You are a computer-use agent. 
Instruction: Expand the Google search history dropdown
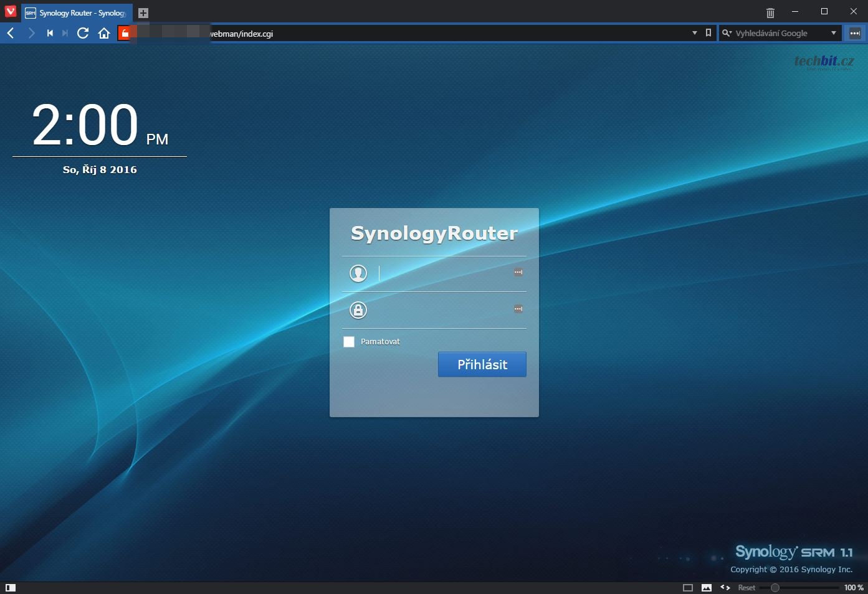click(x=834, y=33)
